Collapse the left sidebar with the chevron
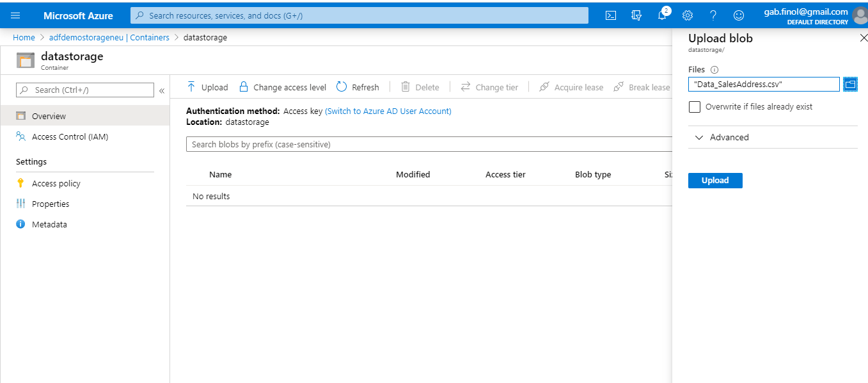This screenshot has height=383, width=868. (162, 90)
